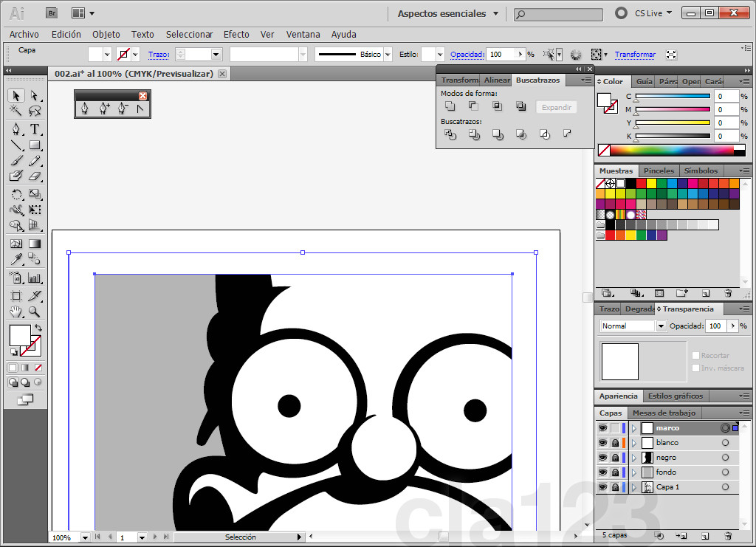This screenshot has width=756, height=547.
Task: Open the Efecto menu
Action: coord(236,34)
